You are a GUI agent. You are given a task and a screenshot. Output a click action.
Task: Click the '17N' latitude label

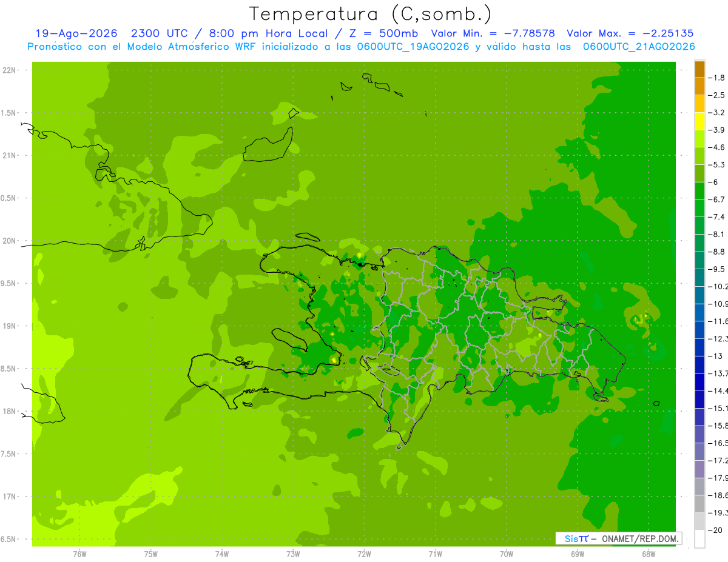point(10,497)
